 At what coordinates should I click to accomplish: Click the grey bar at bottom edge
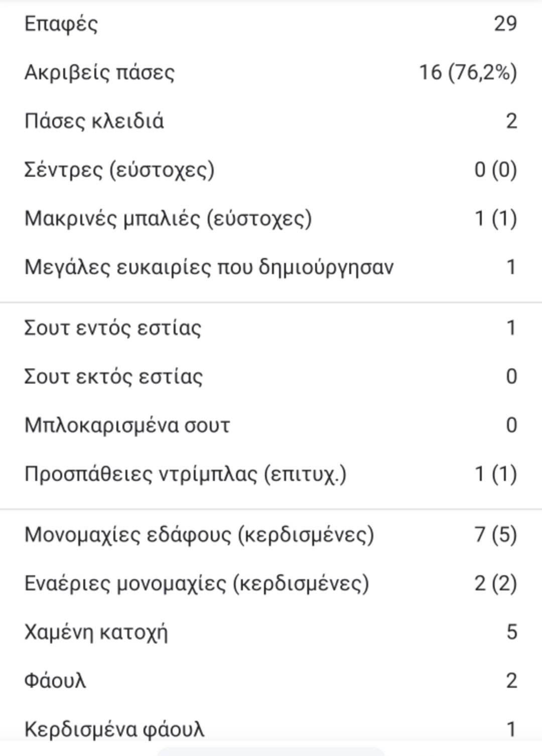point(271,751)
